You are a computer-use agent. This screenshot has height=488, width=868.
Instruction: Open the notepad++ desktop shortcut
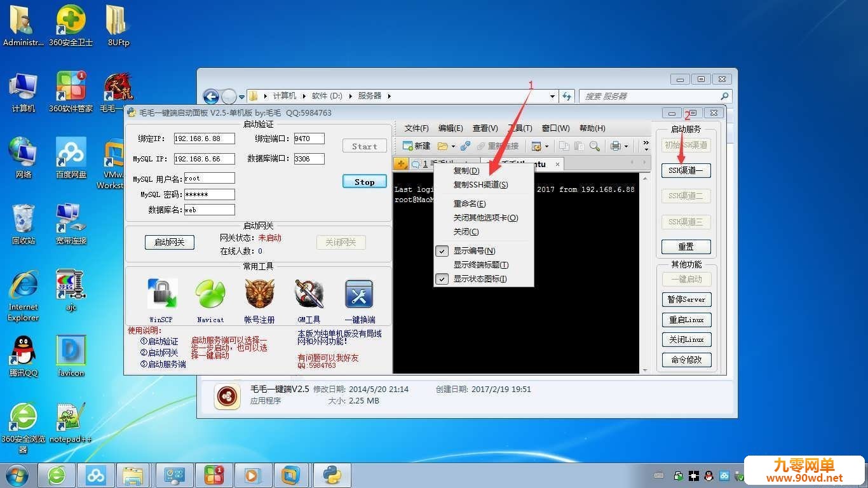pyautogui.click(x=71, y=423)
